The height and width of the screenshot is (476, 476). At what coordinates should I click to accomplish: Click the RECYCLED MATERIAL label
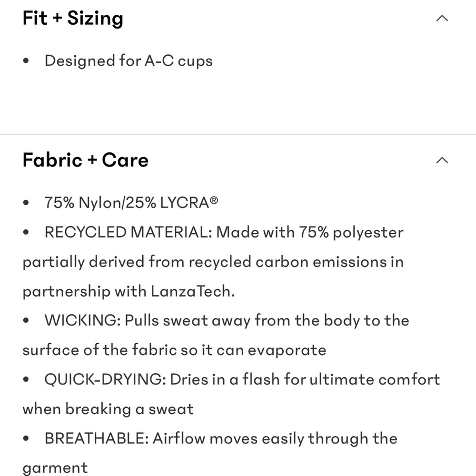129,232
